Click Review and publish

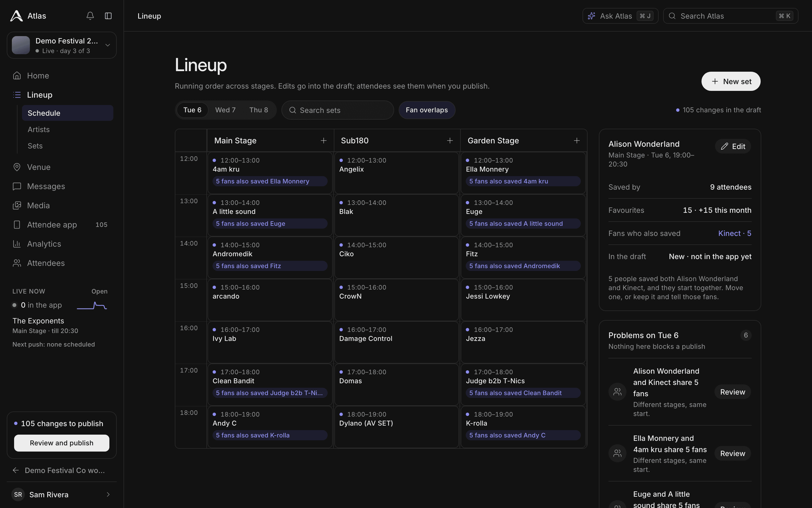(x=62, y=443)
